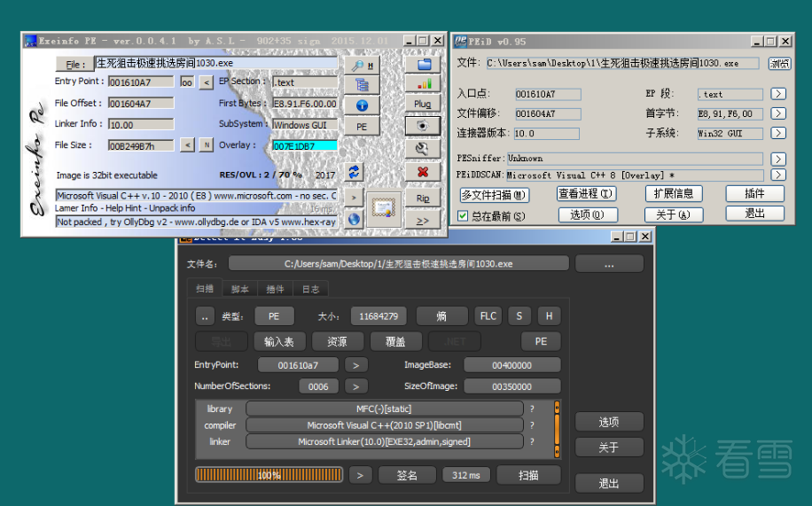Click the S button in Detect It Easy
812x506 pixels.
tap(519, 316)
